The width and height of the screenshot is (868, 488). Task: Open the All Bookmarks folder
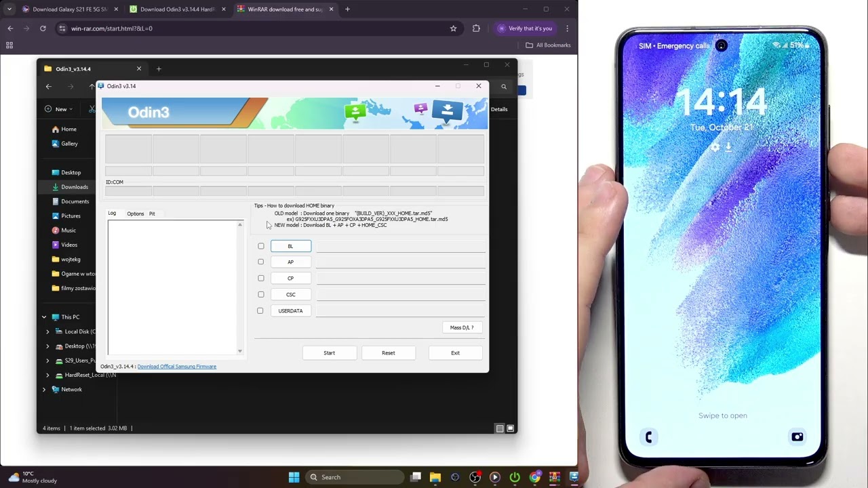(549, 45)
